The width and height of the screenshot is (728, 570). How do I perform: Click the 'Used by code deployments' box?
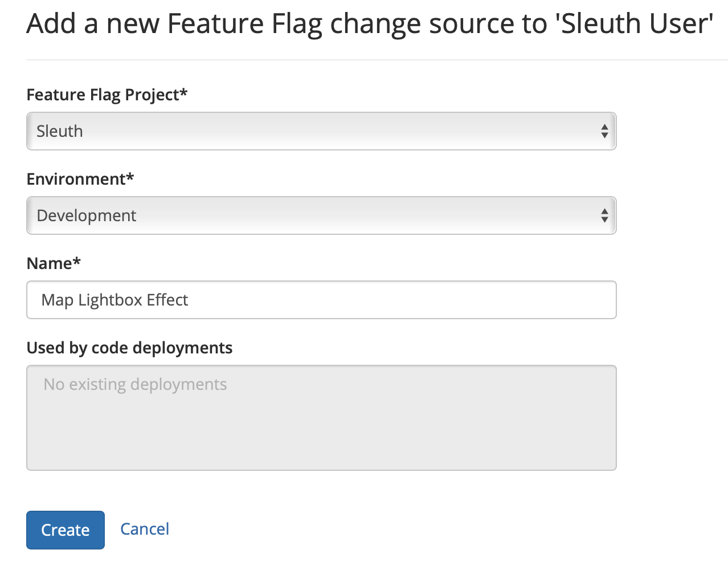[x=321, y=417]
